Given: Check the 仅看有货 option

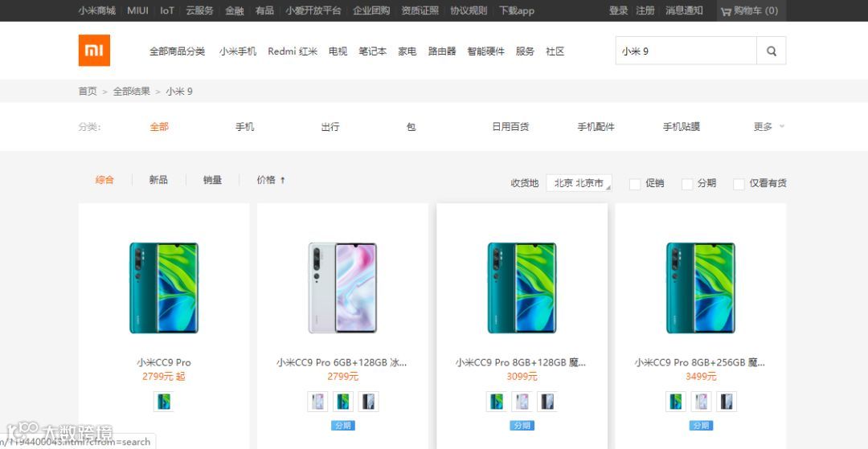Looking at the screenshot, I should coord(739,184).
